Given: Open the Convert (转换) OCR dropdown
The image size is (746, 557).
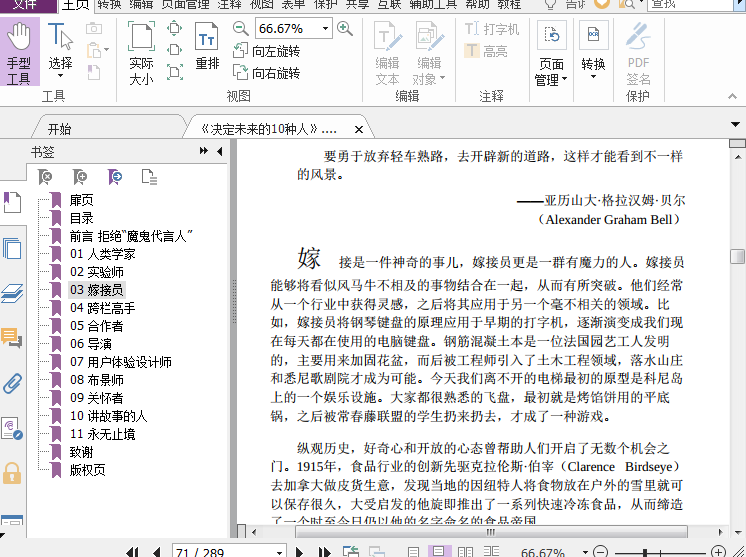Looking at the screenshot, I should [x=593, y=51].
